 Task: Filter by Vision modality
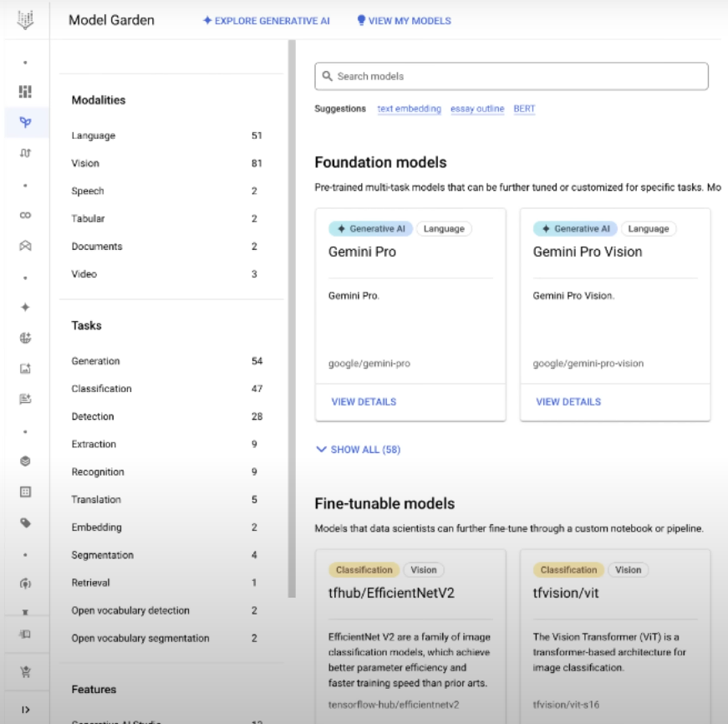tap(166, 163)
